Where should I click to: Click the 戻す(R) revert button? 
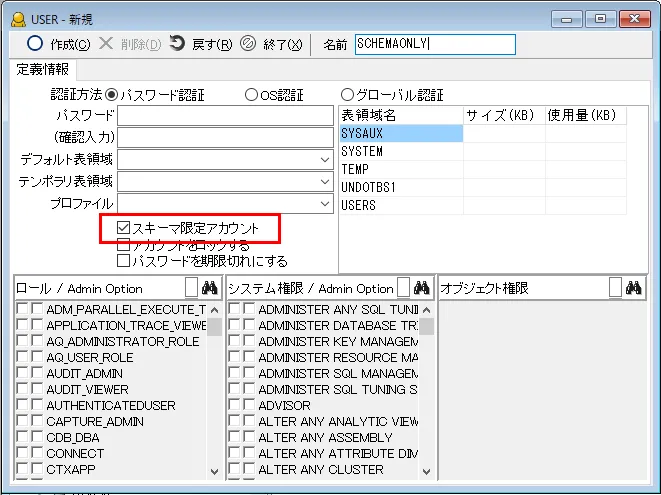point(201,44)
